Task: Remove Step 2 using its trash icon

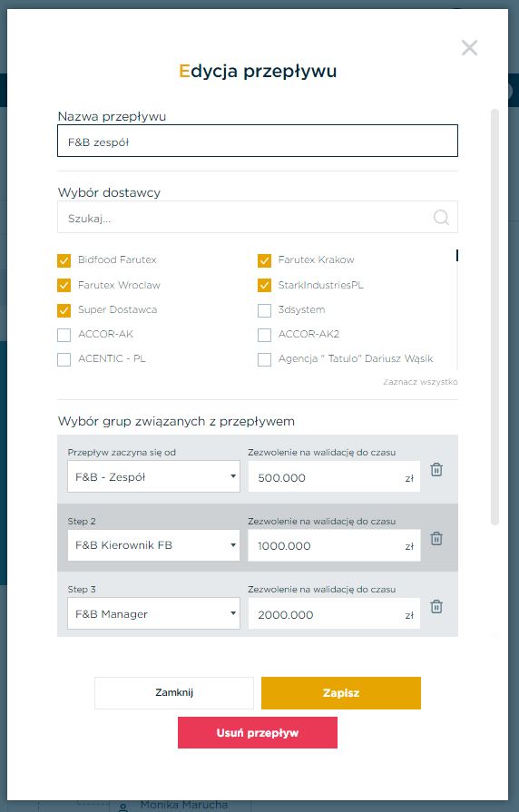Action: [436, 538]
